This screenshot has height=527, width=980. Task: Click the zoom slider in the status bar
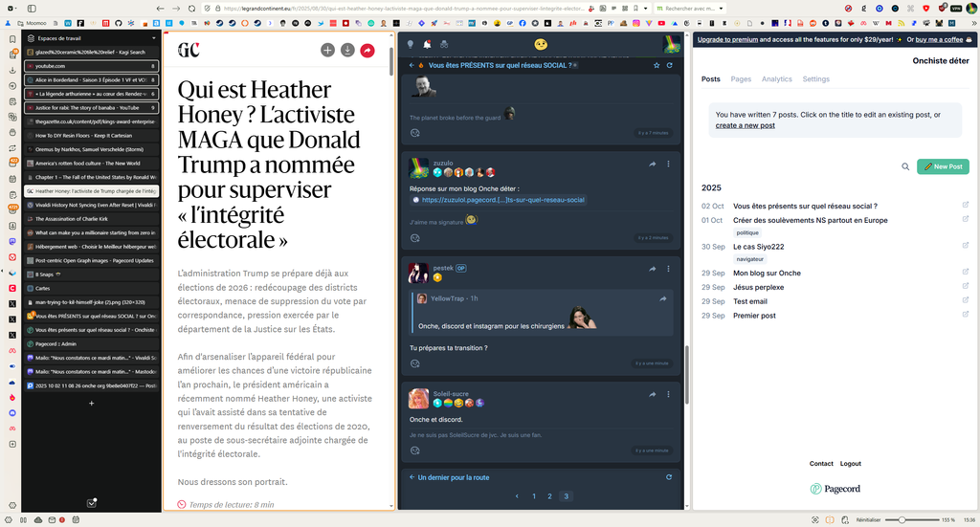tap(901, 519)
